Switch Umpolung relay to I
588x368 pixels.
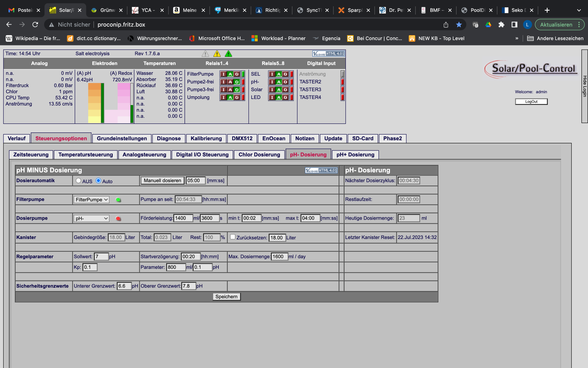tap(223, 97)
